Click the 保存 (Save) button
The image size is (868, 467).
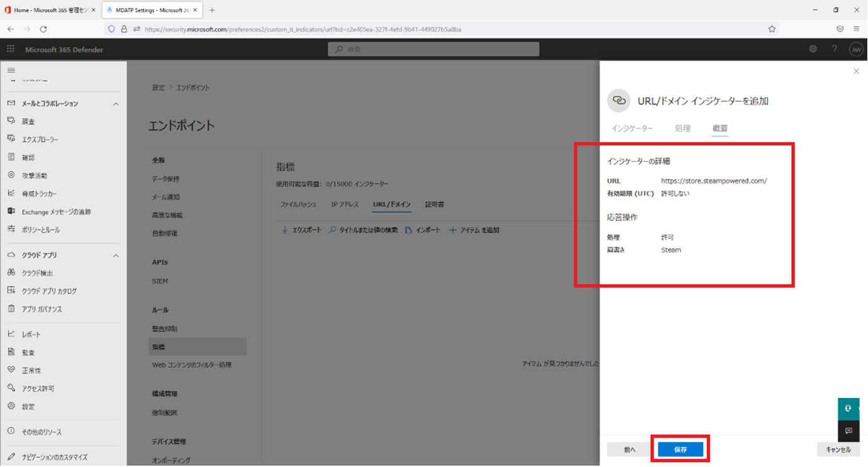click(x=680, y=449)
